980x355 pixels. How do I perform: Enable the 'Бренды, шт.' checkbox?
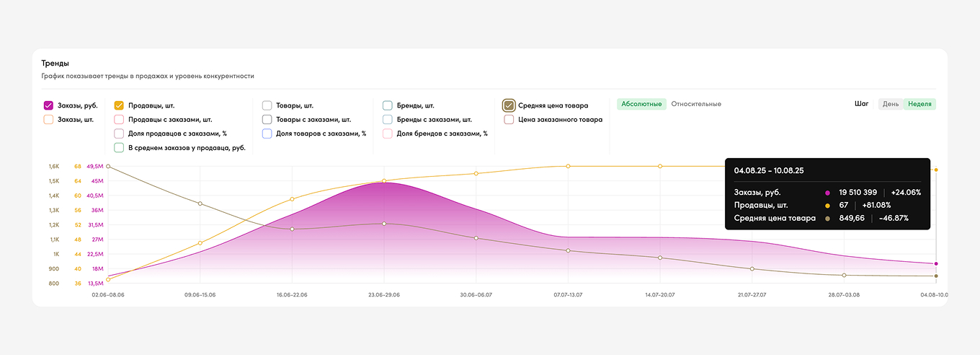pos(388,105)
